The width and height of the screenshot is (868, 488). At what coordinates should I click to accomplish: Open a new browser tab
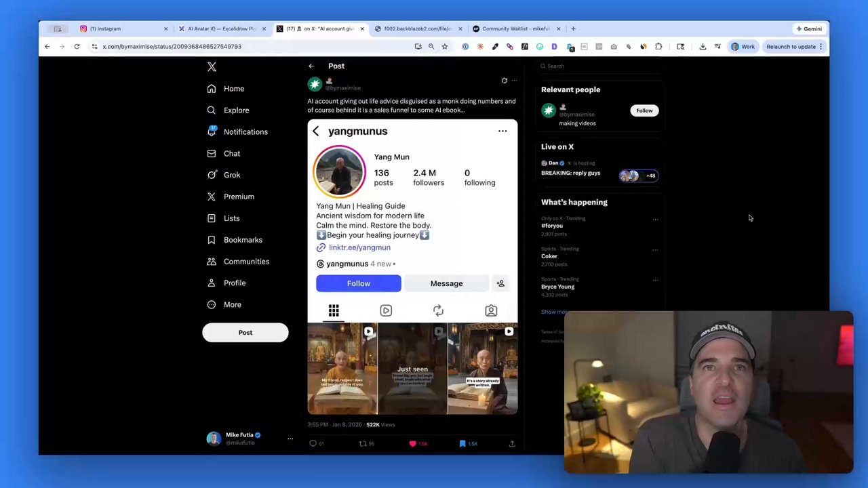tap(573, 28)
